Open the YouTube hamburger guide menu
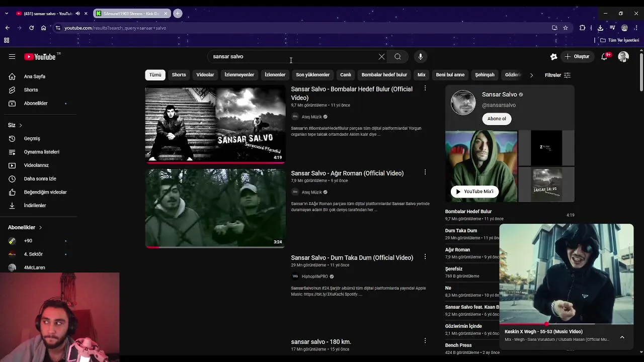The width and height of the screenshot is (644, 362). [12, 57]
